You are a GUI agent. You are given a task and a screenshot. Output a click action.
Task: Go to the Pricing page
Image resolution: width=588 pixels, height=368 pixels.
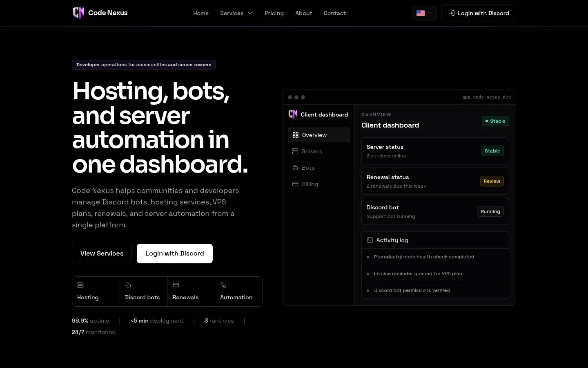274,13
